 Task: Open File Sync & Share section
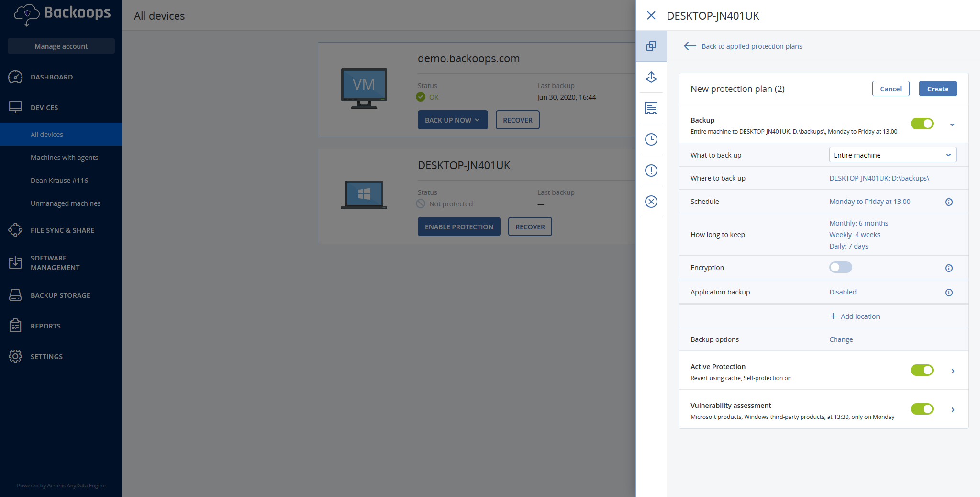click(61, 230)
